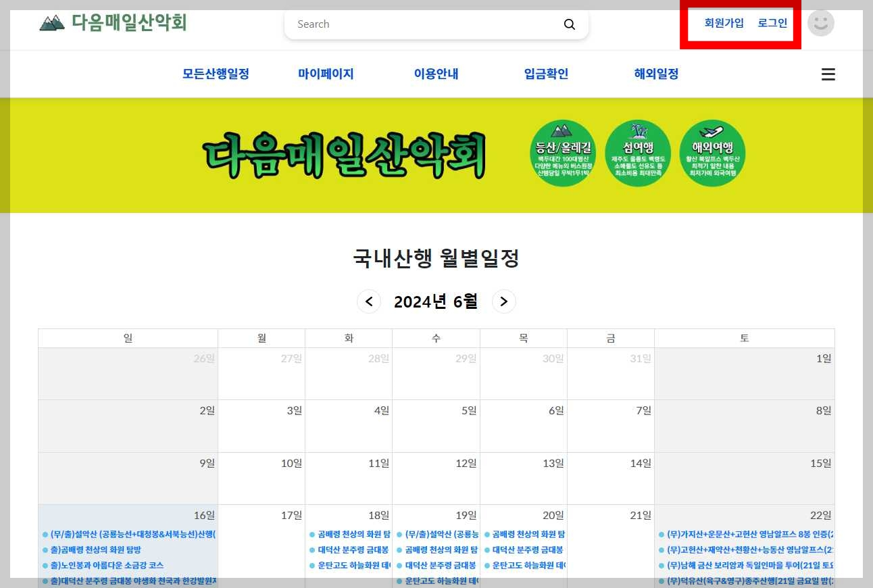
Task: Open the 마이페이지 menu item
Action: pyautogui.click(x=325, y=74)
